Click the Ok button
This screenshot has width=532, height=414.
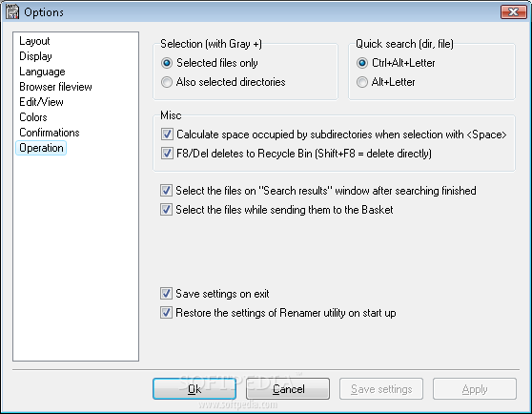coord(194,389)
